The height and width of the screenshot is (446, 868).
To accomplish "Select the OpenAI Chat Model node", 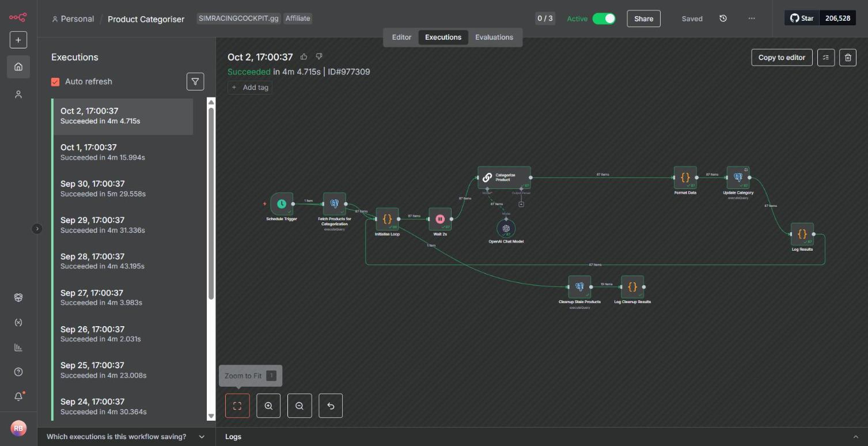I will pyautogui.click(x=506, y=229).
